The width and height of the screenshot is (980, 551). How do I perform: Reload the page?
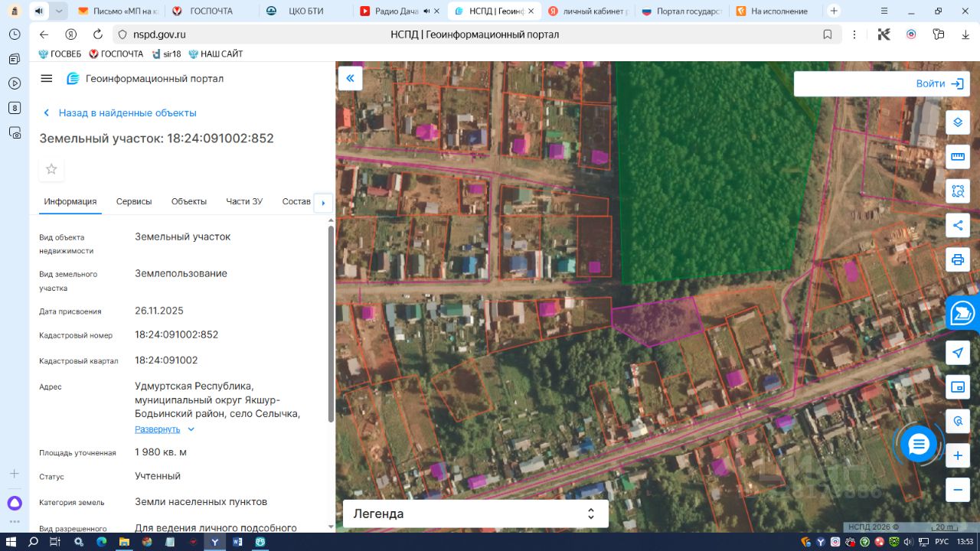coord(98,34)
